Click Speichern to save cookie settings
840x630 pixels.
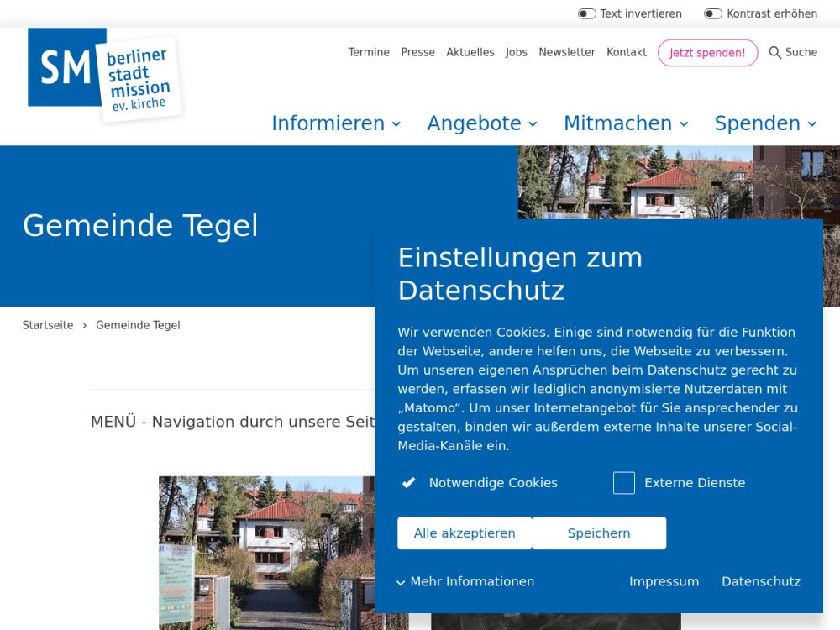599,533
